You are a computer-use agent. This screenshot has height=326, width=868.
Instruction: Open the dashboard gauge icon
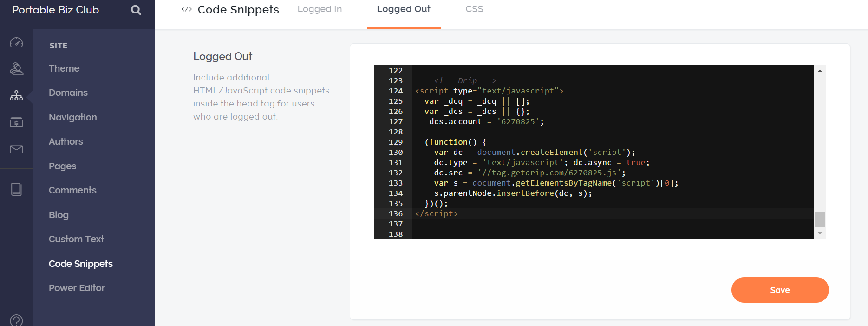[x=16, y=43]
